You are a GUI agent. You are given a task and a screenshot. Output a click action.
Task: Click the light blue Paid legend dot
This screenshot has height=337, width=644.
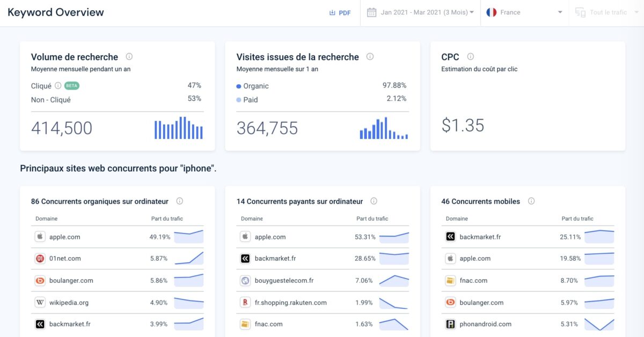pos(239,100)
